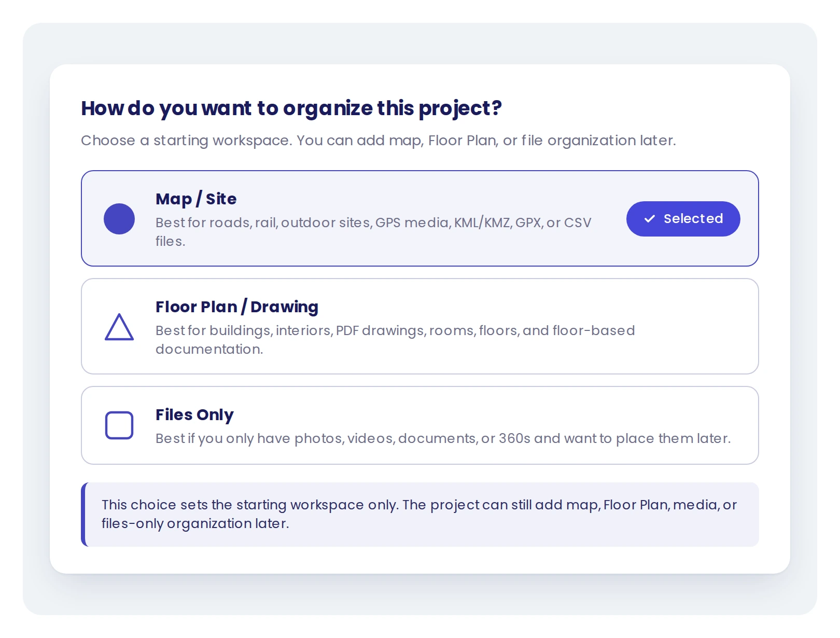This screenshot has width=840, height=638.
Task: Click the 'Choose a starting workspace' subtitle
Action: pyautogui.click(x=379, y=141)
